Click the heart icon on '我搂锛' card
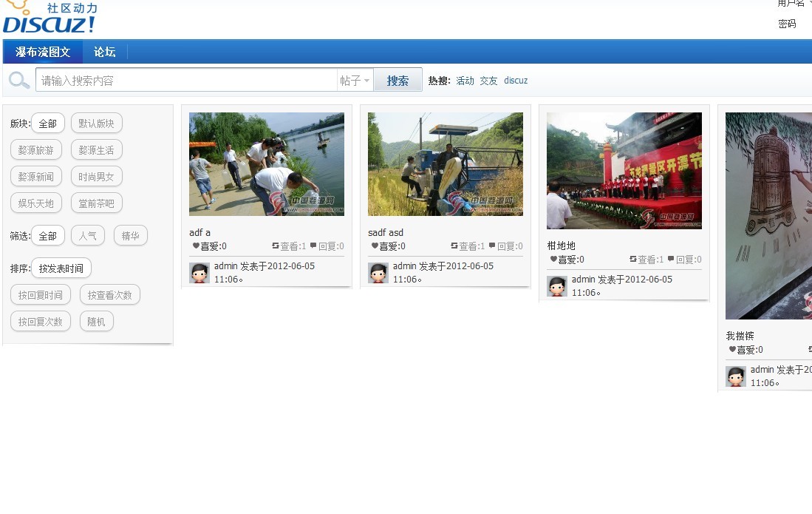The image size is (812, 514). [731, 349]
